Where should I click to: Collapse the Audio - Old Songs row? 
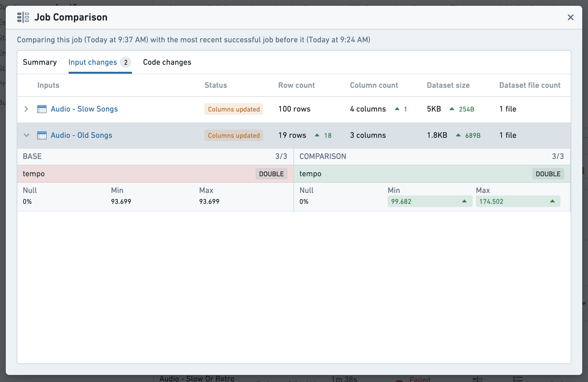pos(26,135)
